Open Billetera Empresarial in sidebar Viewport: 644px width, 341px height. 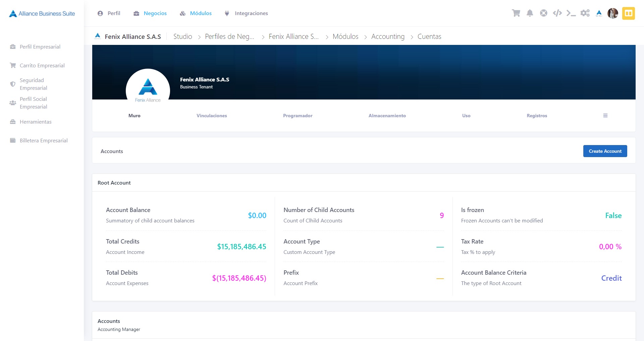coord(44,141)
